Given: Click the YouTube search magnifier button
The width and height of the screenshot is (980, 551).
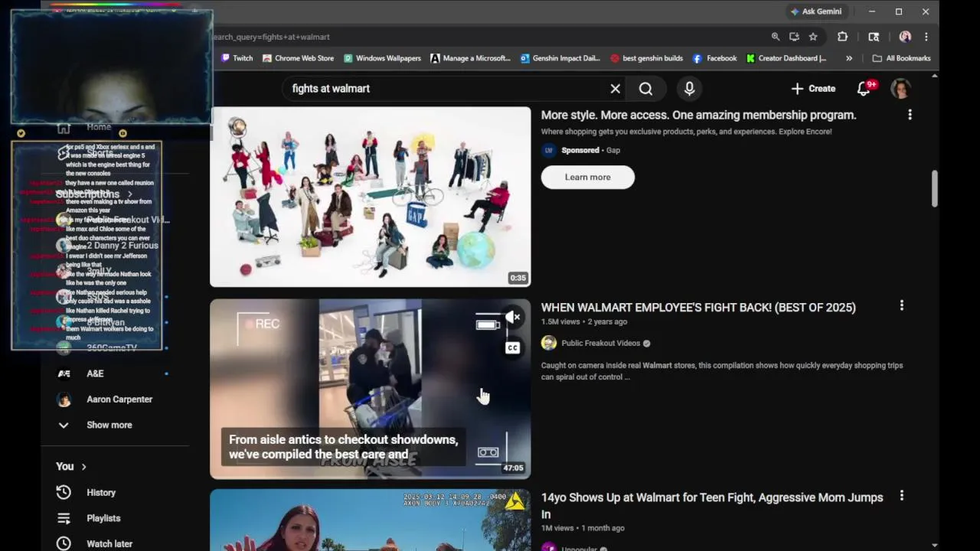Looking at the screenshot, I should (645, 89).
